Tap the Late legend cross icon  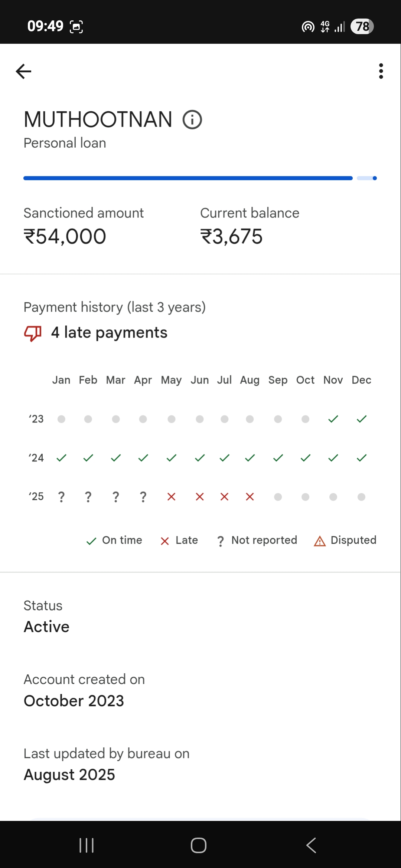165,541
